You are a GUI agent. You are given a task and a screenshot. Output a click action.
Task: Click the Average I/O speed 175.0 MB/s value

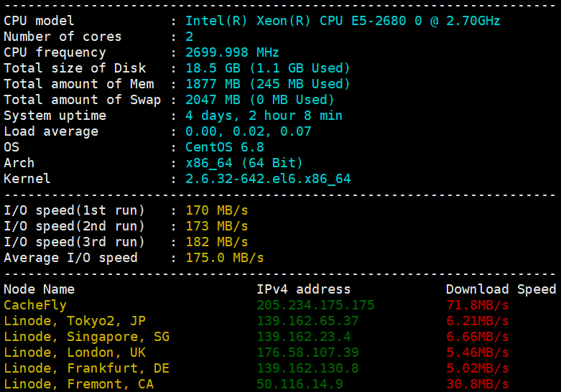[x=224, y=258]
